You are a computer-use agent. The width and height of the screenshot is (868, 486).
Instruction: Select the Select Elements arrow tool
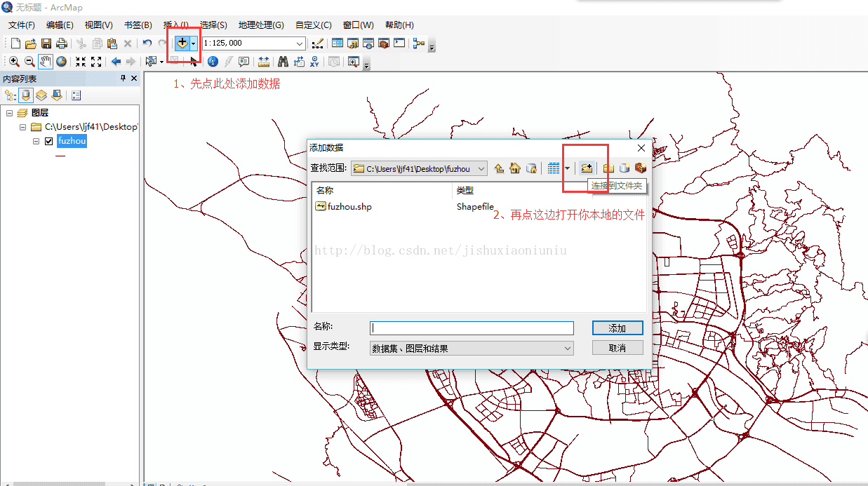pyautogui.click(x=193, y=62)
